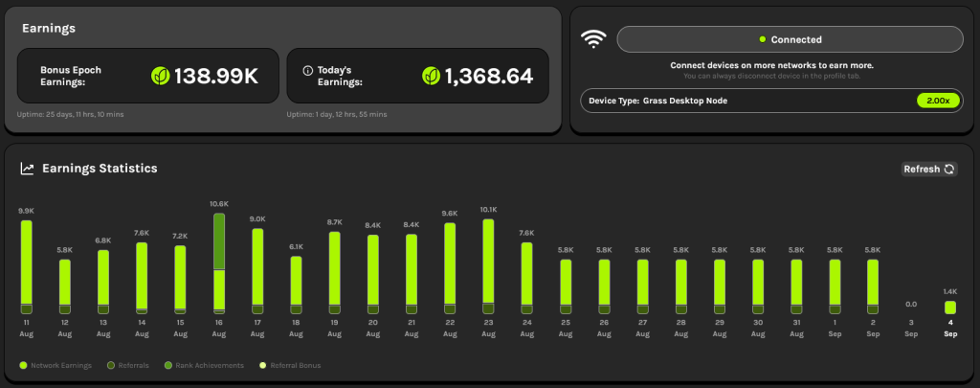The width and height of the screenshot is (980, 388).
Task: Click the Earnings panel heading
Action: click(x=49, y=28)
